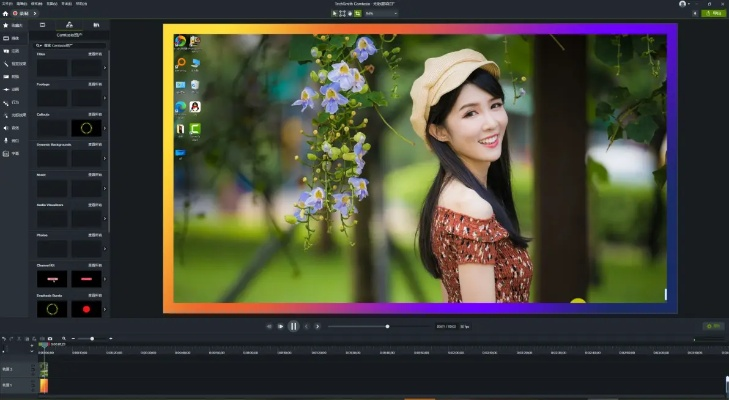
Task: Expand the Callouts row arrow
Action: point(105,128)
